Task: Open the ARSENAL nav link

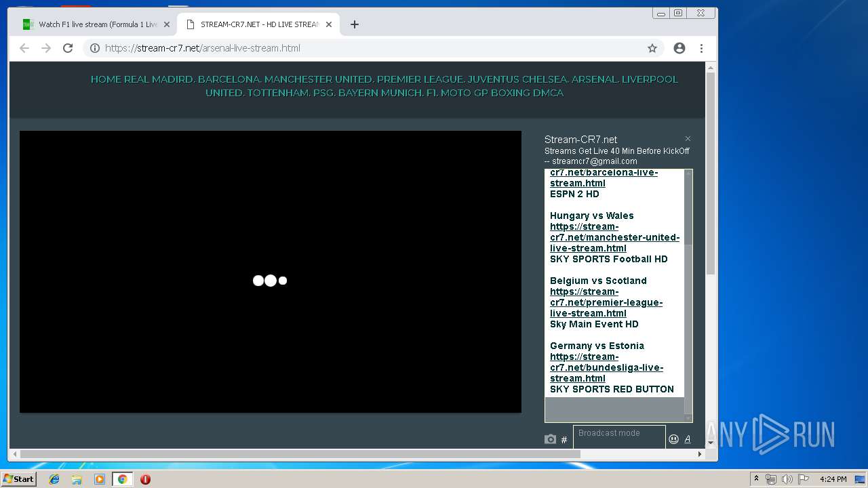Action: pyautogui.click(x=595, y=79)
